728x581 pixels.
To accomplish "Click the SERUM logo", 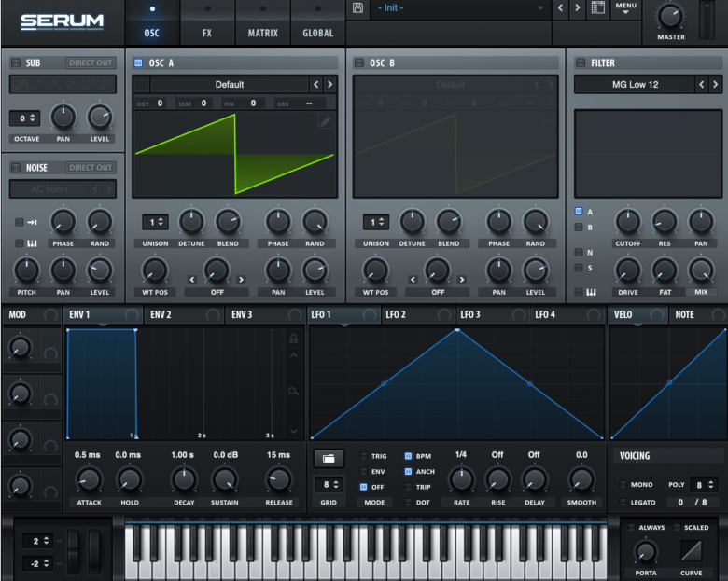I will pos(63,21).
